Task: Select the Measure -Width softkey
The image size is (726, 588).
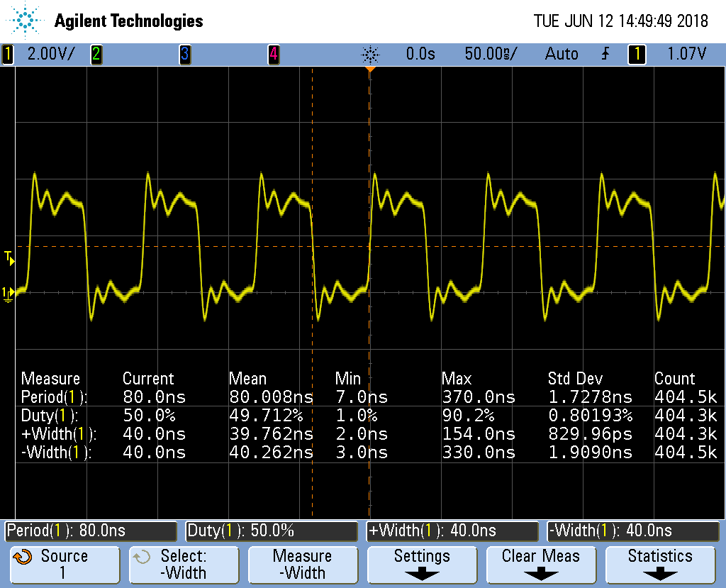Action: [x=303, y=565]
